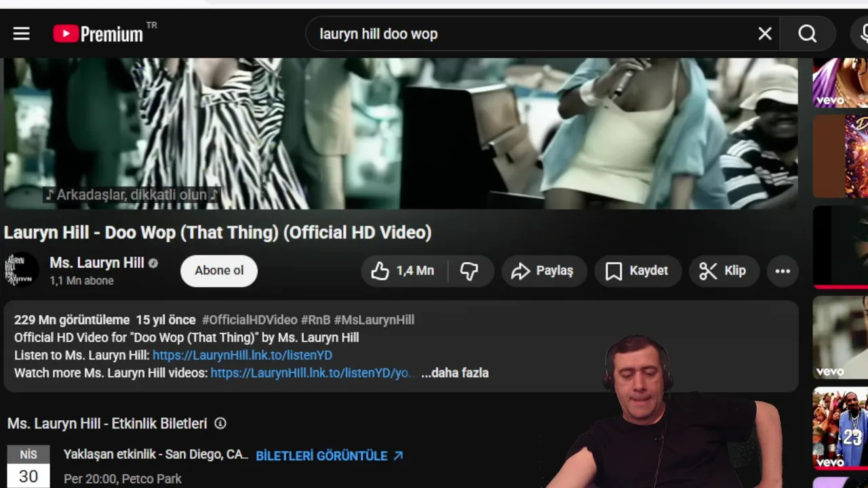Open the Ms. Lauryn Hill channel name

pyautogui.click(x=97, y=262)
